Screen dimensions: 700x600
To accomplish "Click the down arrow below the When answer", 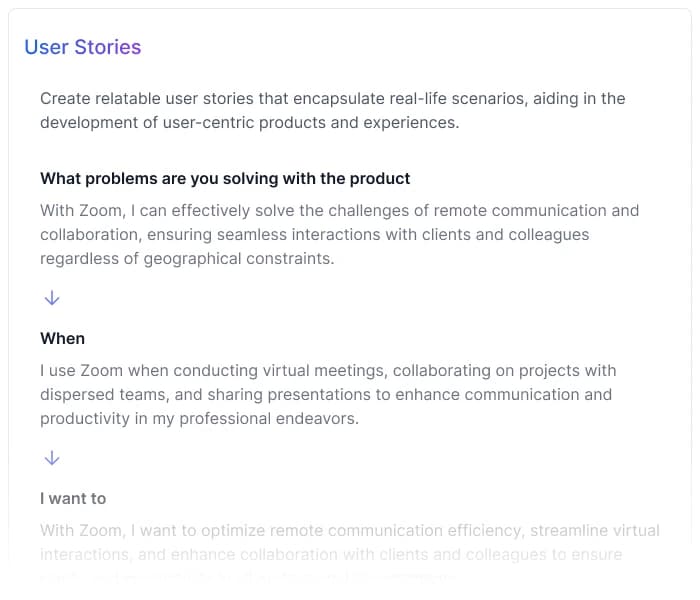I will pos(52,458).
